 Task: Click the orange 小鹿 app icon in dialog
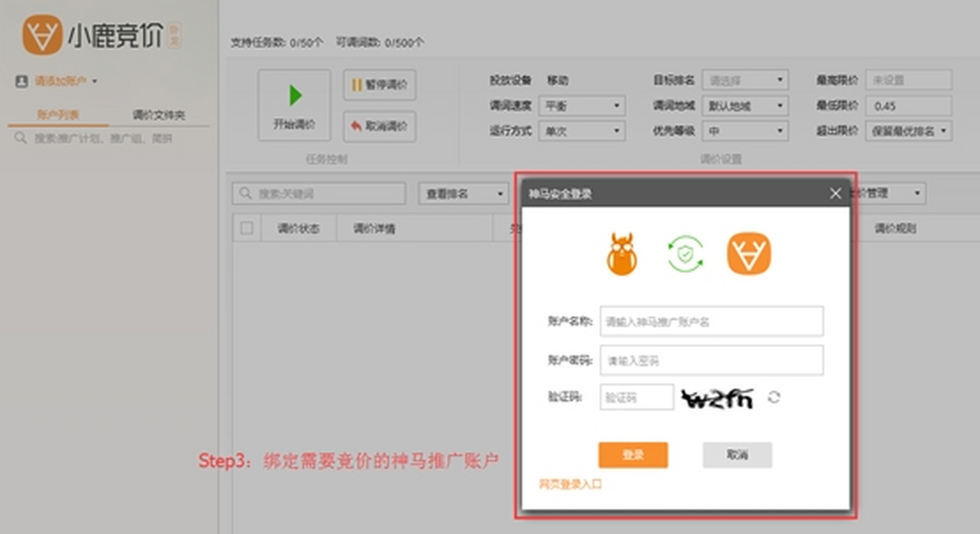click(x=749, y=254)
